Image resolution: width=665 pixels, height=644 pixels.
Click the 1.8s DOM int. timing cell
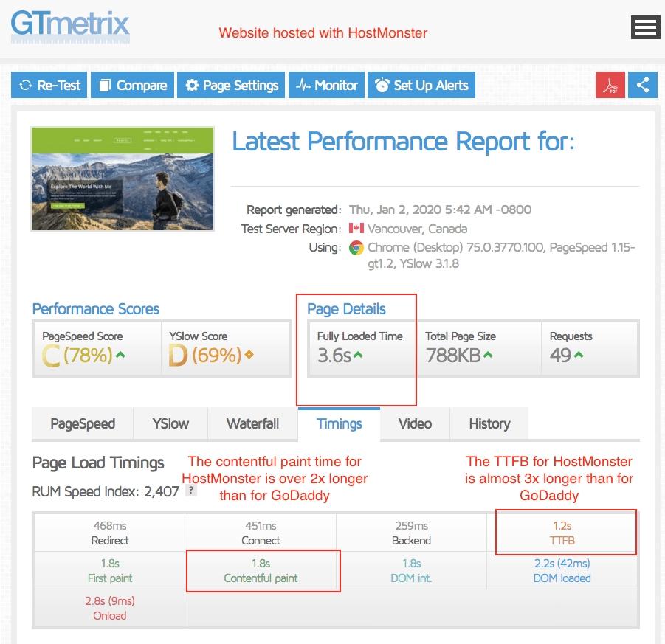tap(411, 570)
